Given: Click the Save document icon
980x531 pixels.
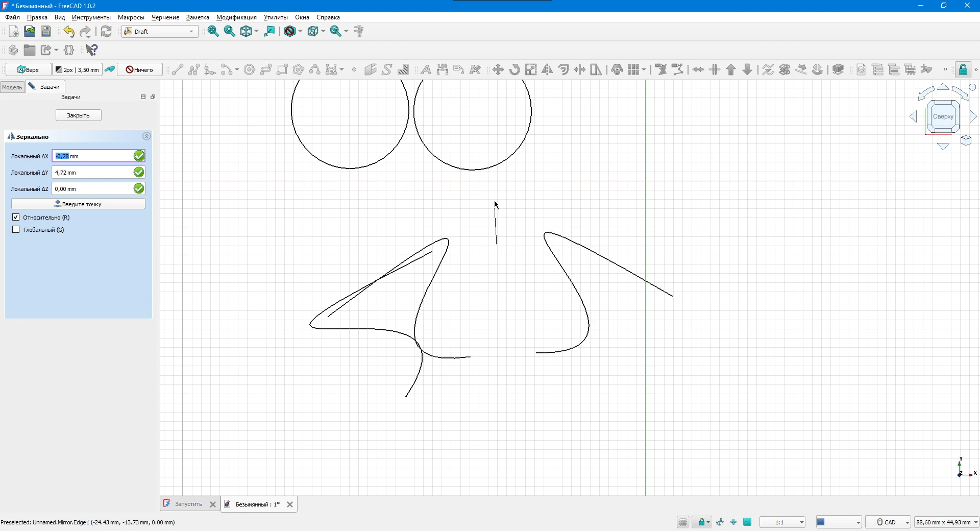Looking at the screenshot, I should (x=46, y=32).
